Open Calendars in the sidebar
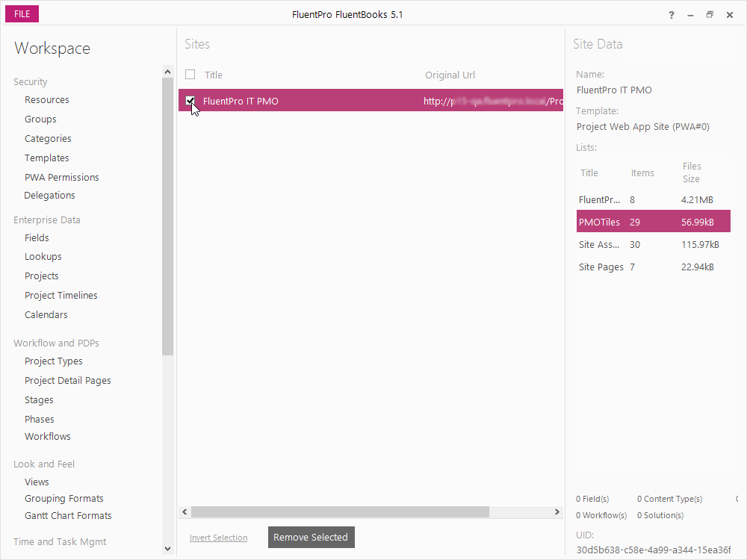747x560 pixels. coord(46,315)
